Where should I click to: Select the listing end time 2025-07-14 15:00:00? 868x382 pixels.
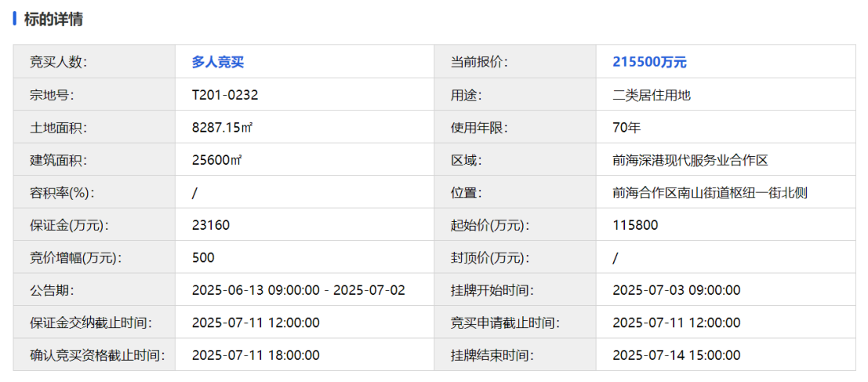pos(676,355)
